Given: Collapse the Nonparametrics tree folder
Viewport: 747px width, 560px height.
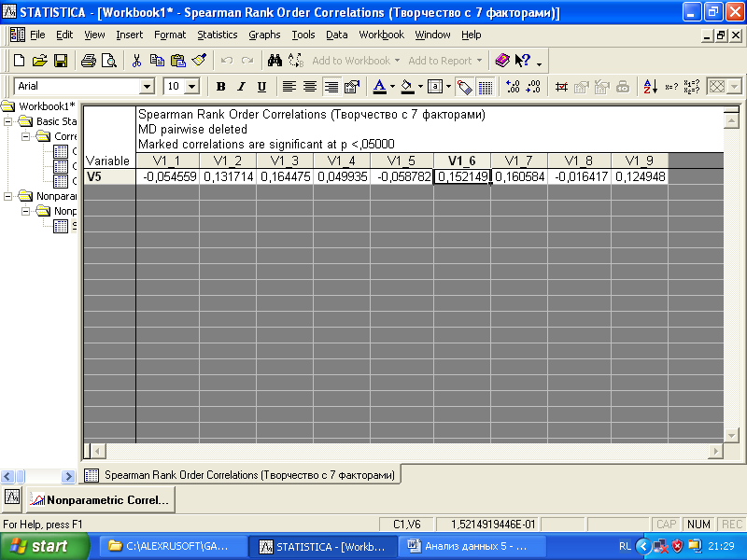Looking at the screenshot, I should coord(7,196).
